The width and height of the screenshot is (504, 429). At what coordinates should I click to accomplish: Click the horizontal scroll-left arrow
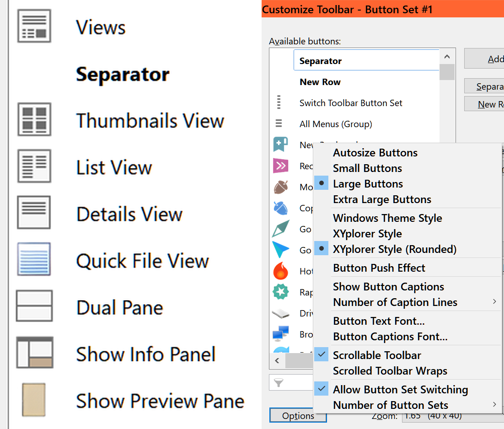277,360
